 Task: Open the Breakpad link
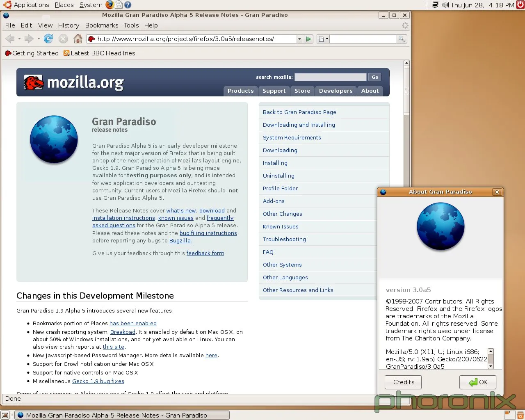[x=123, y=332]
